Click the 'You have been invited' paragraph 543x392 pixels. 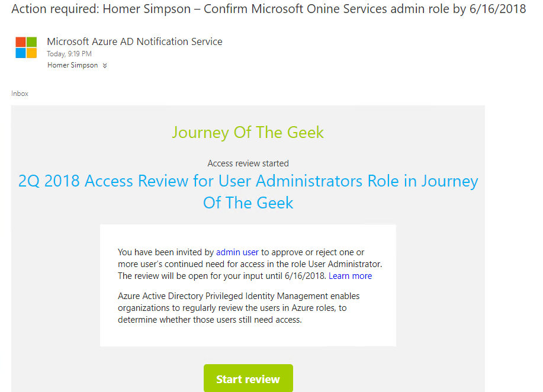tap(166, 252)
